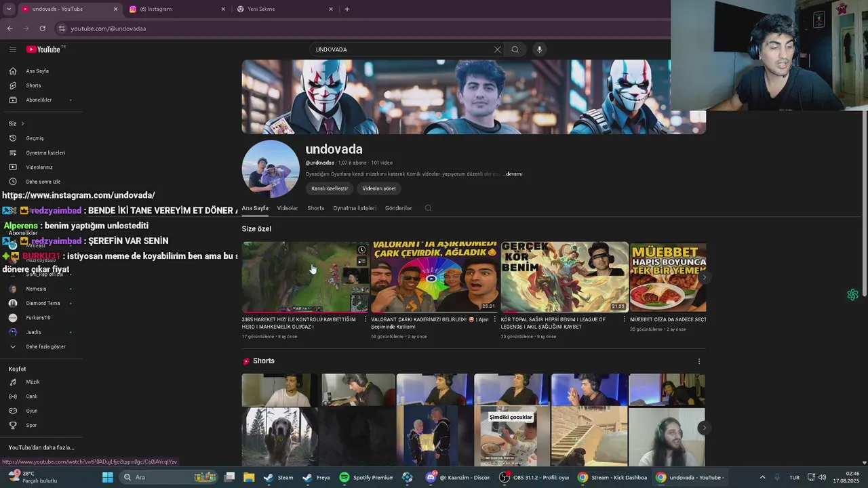Show hidden system tray icons
Image resolution: width=868 pixels, height=488 pixels.
762,477
